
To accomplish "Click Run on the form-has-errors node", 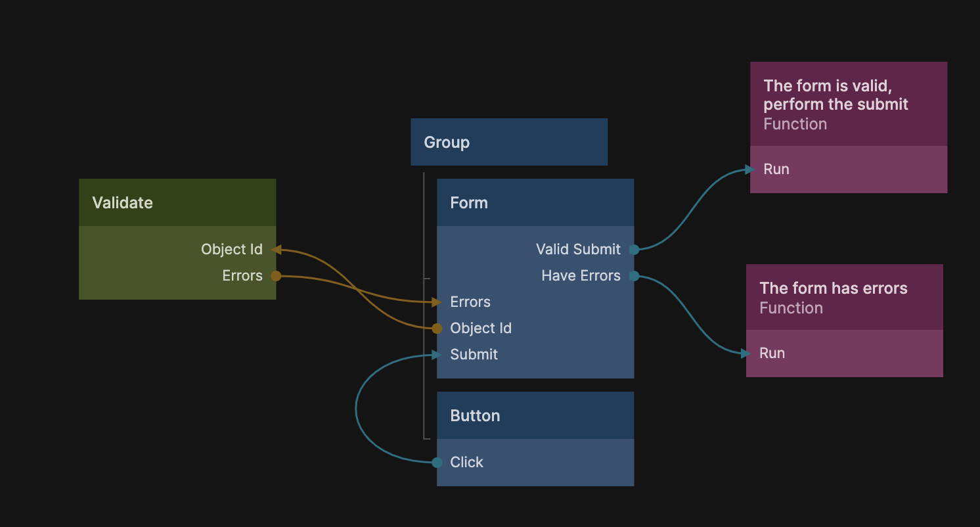I will [x=772, y=354].
